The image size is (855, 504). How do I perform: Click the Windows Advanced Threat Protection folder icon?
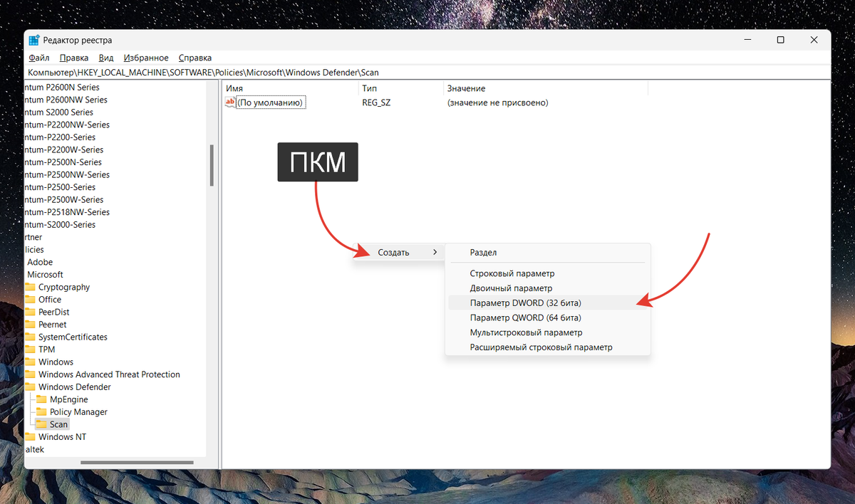point(30,374)
